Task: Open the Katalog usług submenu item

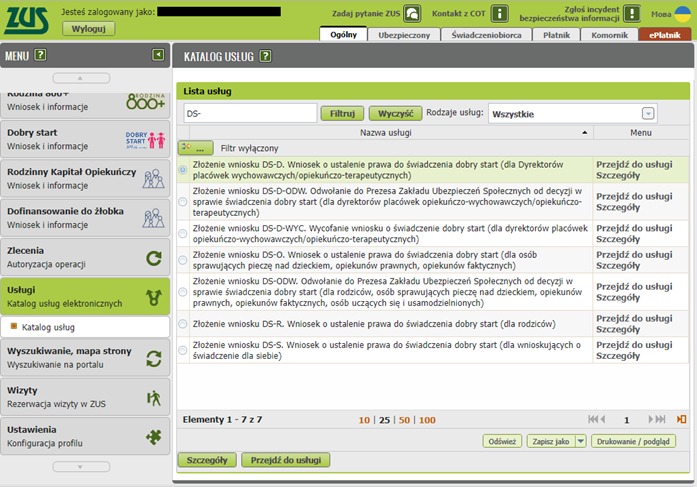Action: click(85, 327)
